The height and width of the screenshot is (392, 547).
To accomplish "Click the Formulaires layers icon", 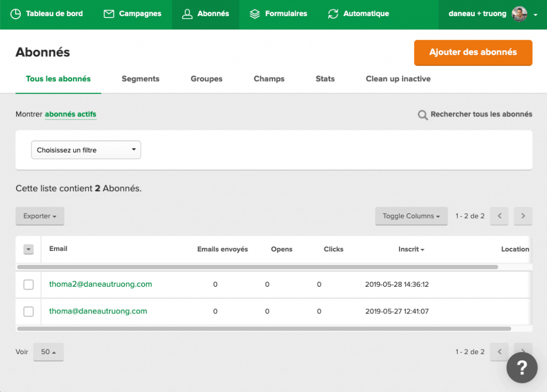I will click(255, 14).
